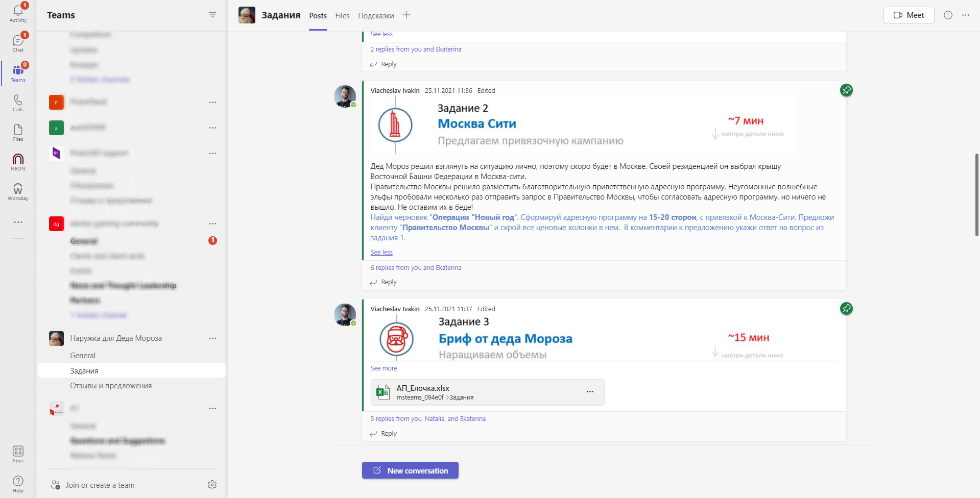This screenshot has width=980, height=498.
Task: Open more options for АП_Елочка.xlsx attachment
Action: pyautogui.click(x=590, y=392)
